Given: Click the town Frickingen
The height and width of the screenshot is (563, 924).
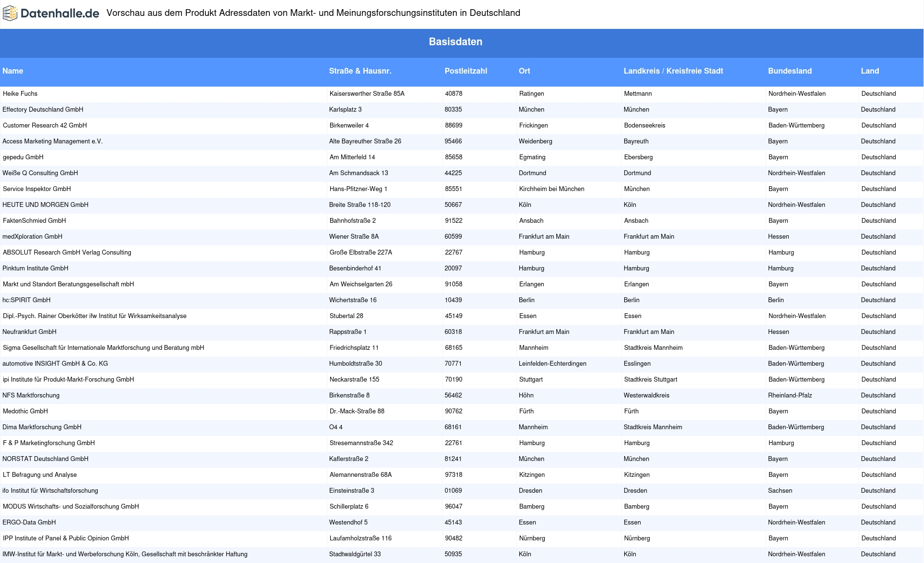Looking at the screenshot, I should coord(533,125).
